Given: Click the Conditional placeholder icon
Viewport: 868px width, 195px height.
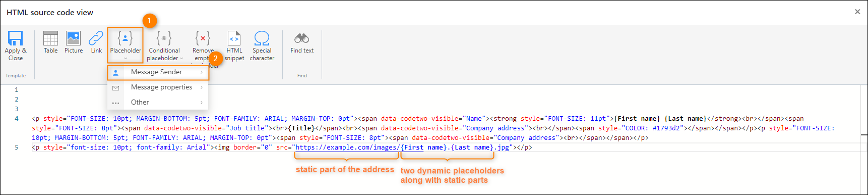Looking at the screenshot, I should click(164, 38).
